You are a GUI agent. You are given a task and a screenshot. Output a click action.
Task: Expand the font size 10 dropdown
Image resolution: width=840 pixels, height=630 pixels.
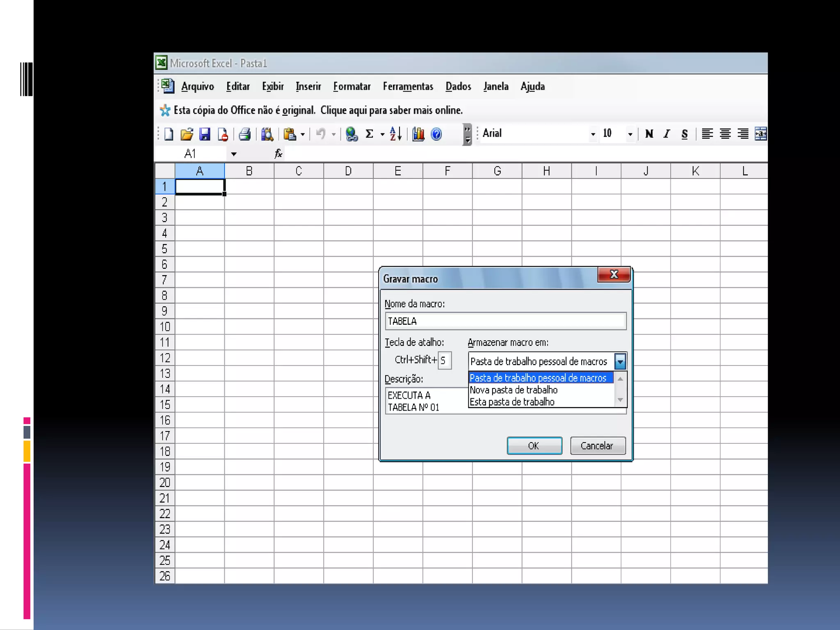coord(630,134)
